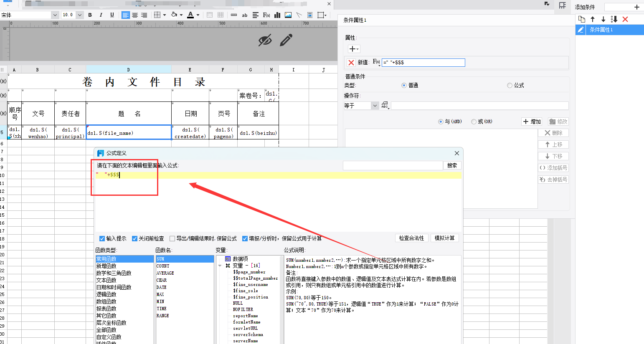The image size is (644, 344).
Task: Select 数学和三角函数 function category
Action: point(125,273)
